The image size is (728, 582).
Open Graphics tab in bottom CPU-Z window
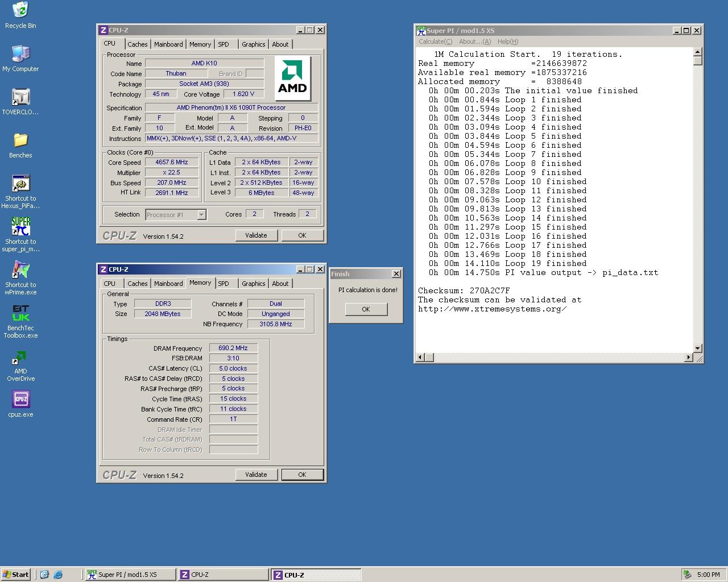[x=253, y=284]
